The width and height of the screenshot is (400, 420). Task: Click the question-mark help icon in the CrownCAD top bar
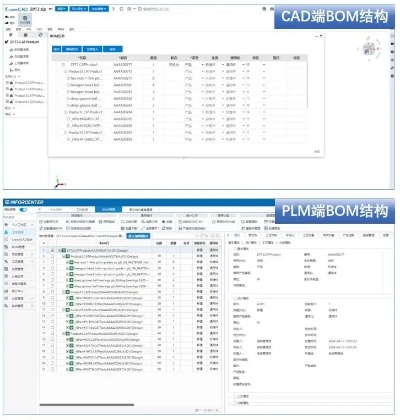point(113,9)
